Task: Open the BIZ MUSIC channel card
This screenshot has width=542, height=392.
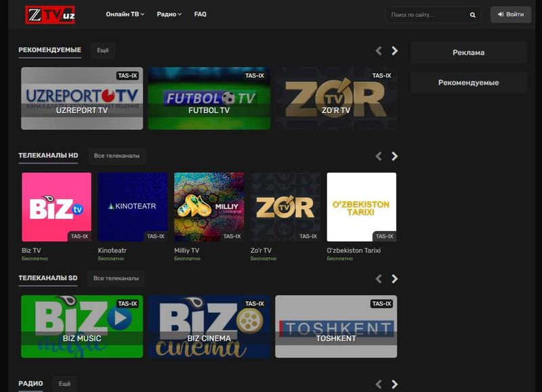Action: 82,326
